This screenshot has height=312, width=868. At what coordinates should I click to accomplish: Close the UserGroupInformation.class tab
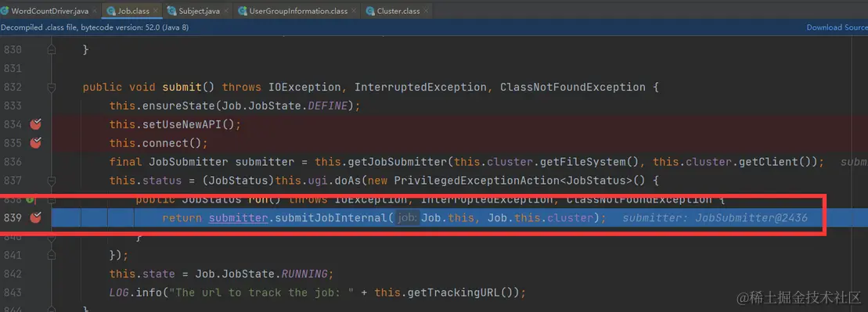354,11
